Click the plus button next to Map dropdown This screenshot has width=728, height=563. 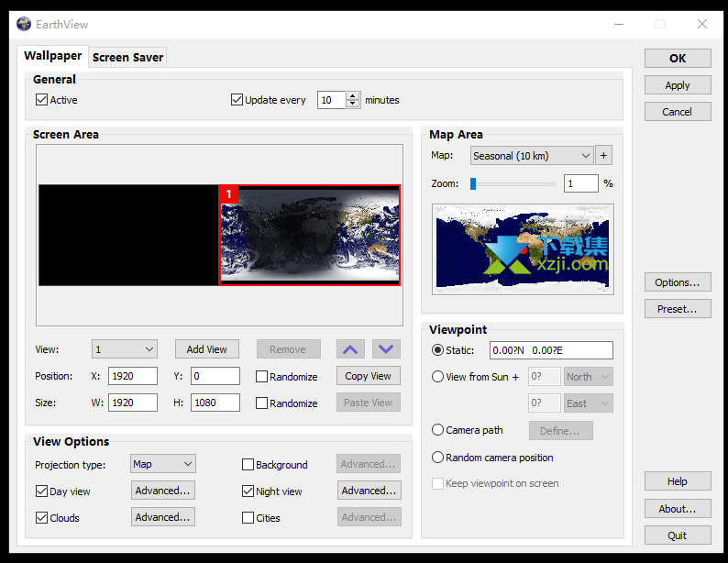click(x=603, y=156)
